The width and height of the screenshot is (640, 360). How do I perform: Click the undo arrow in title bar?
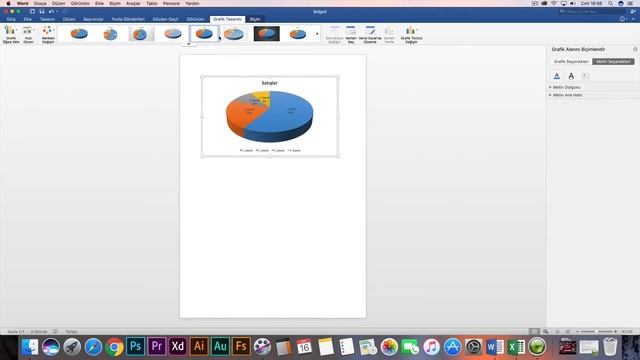point(51,11)
